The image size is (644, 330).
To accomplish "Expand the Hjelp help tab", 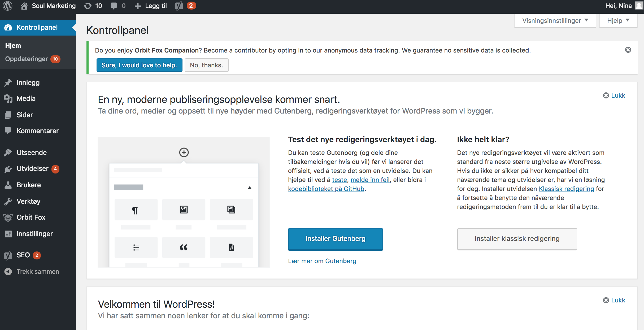I will (618, 20).
